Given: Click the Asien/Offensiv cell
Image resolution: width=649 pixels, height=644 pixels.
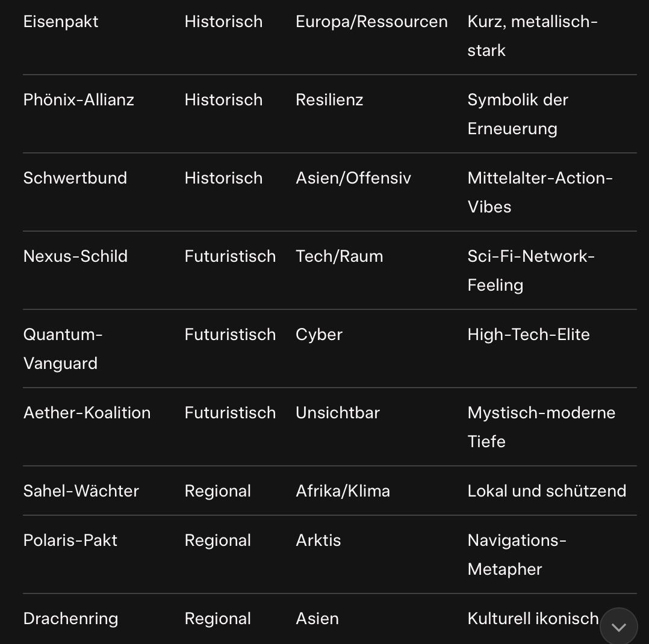Looking at the screenshot, I should (353, 178).
